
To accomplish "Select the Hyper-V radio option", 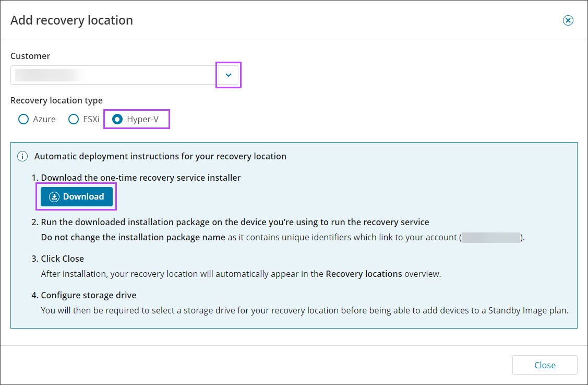I will click(118, 119).
